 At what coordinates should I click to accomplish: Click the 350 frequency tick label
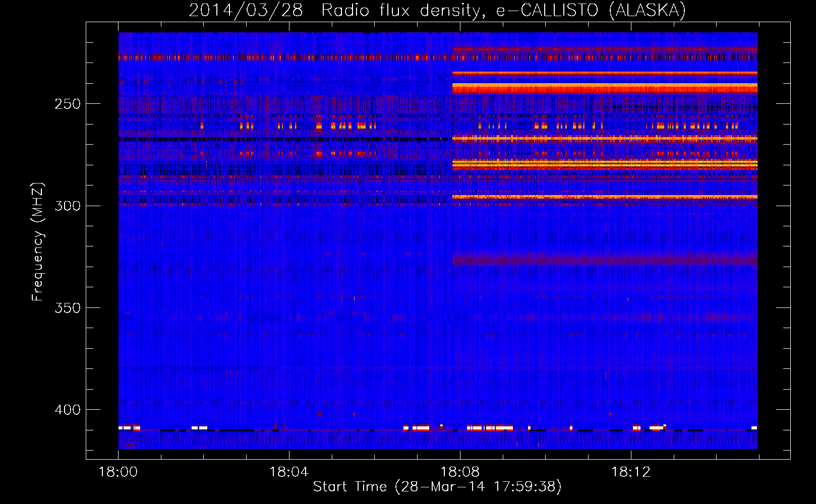(68, 307)
